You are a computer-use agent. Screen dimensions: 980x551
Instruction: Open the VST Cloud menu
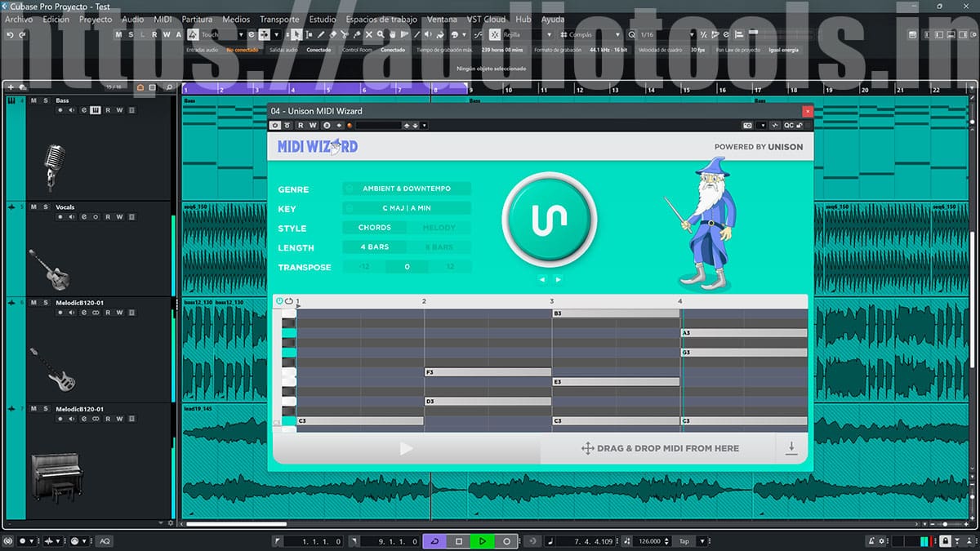click(x=486, y=19)
